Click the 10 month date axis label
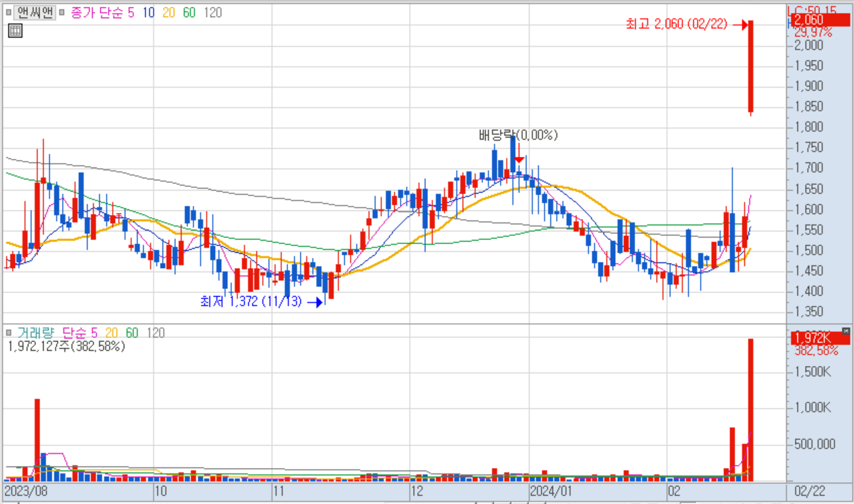 pyautogui.click(x=161, y=490)
